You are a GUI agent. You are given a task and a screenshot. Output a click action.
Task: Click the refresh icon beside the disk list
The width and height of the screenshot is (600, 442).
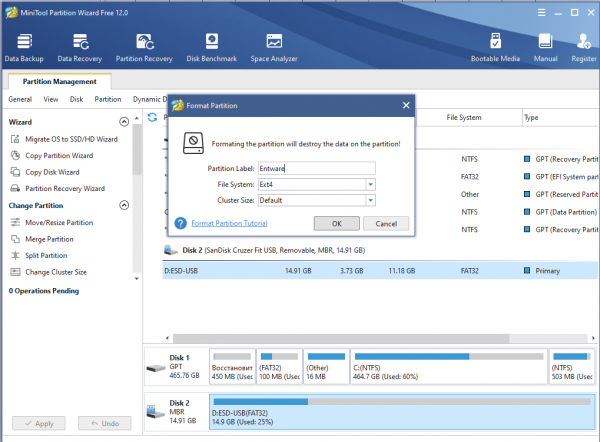(x=153, y=117)
